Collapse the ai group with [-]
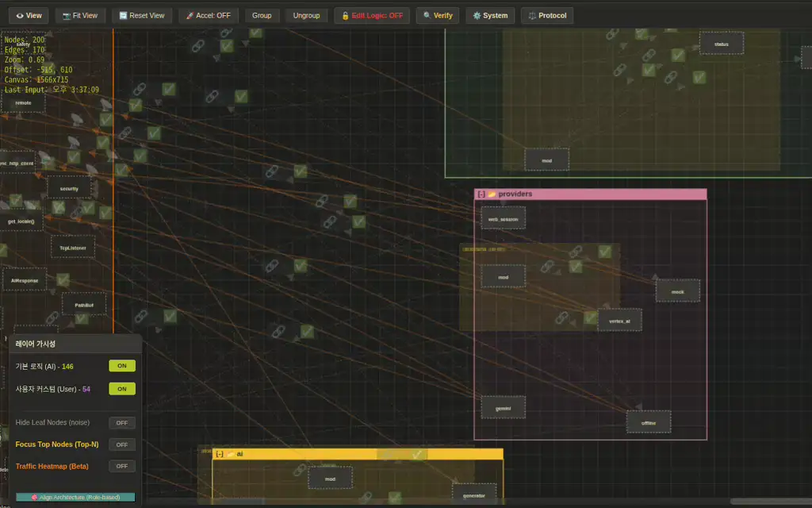Image resolution: width=812 pixels, height=508 pixels. pos(220,454)
